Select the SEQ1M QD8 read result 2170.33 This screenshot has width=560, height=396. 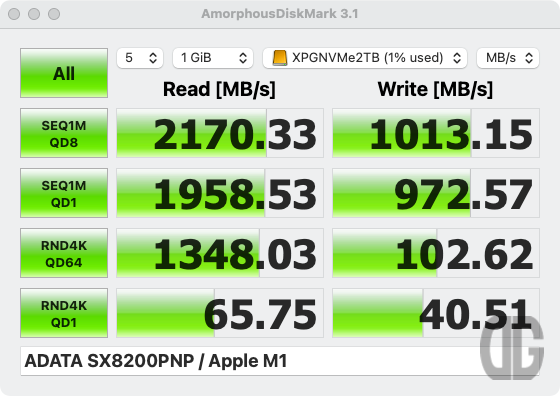(x=220, y=133)
